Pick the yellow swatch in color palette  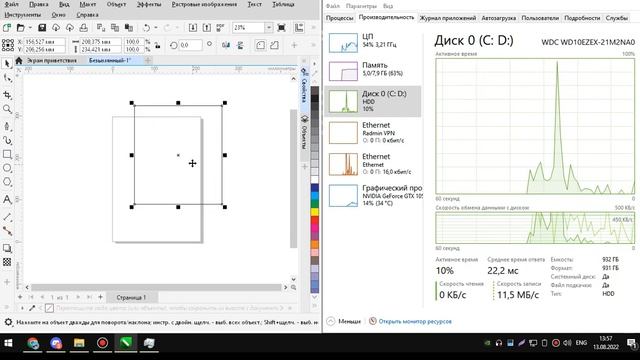coord(315,212)
